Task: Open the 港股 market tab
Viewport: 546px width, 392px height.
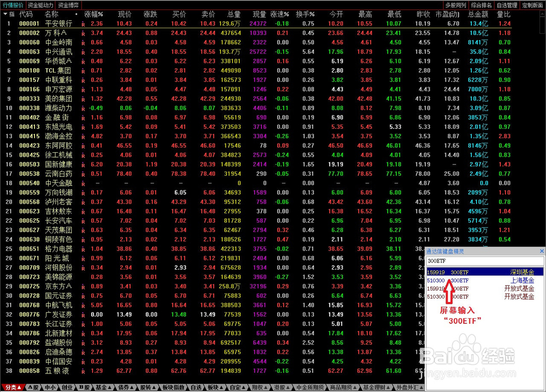Action: click(280, 387)
